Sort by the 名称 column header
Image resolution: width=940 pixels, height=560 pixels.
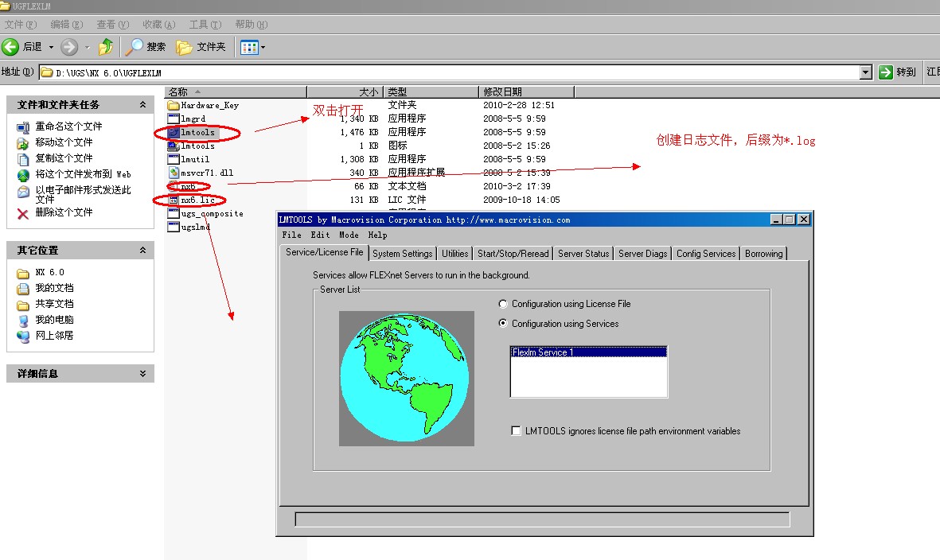click(236, 91)
